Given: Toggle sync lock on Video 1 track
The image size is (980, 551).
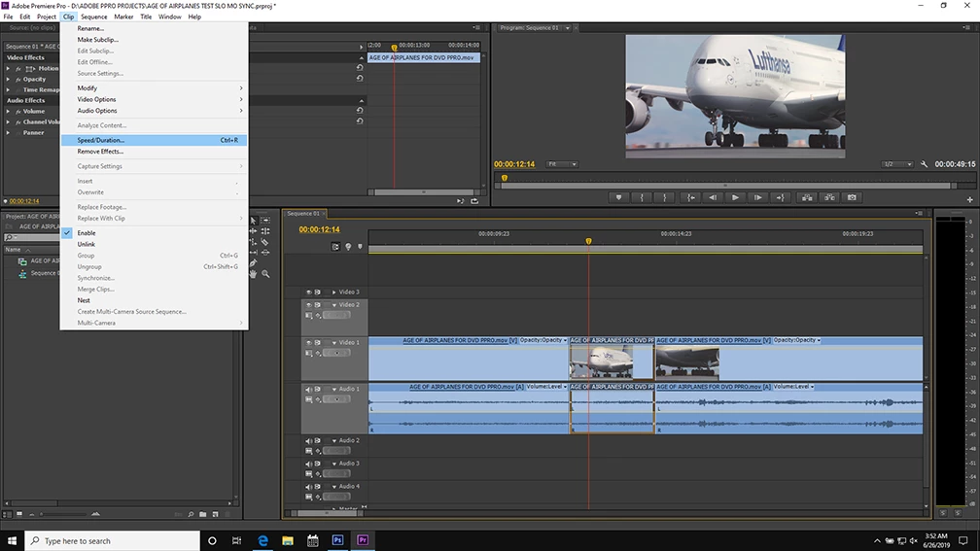Looking at the screenshot, I should 318,342.
